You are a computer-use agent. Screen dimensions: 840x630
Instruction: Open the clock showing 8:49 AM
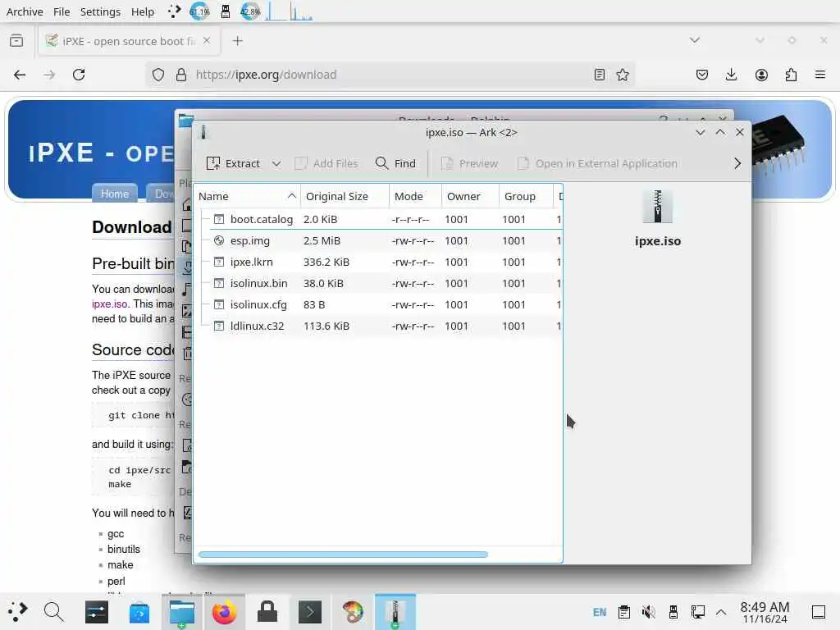pos(765,612)
